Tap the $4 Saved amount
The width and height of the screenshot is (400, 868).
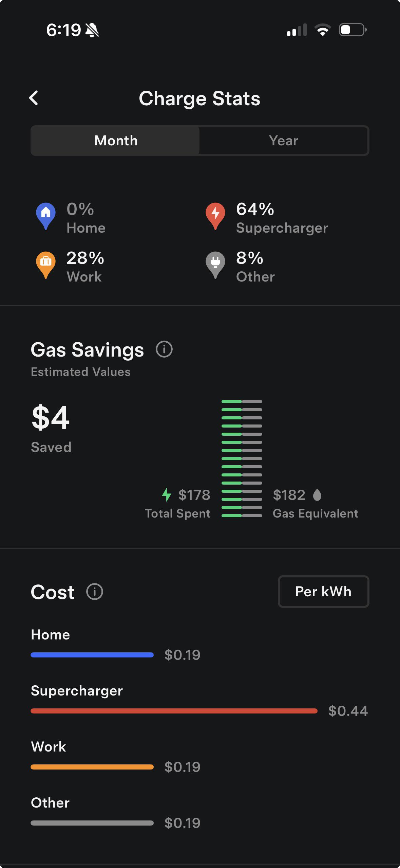click(x=51, y=418)
